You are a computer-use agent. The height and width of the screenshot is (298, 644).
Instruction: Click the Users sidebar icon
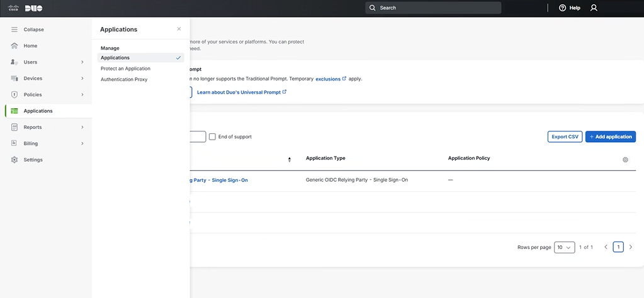tap(14, 62)
